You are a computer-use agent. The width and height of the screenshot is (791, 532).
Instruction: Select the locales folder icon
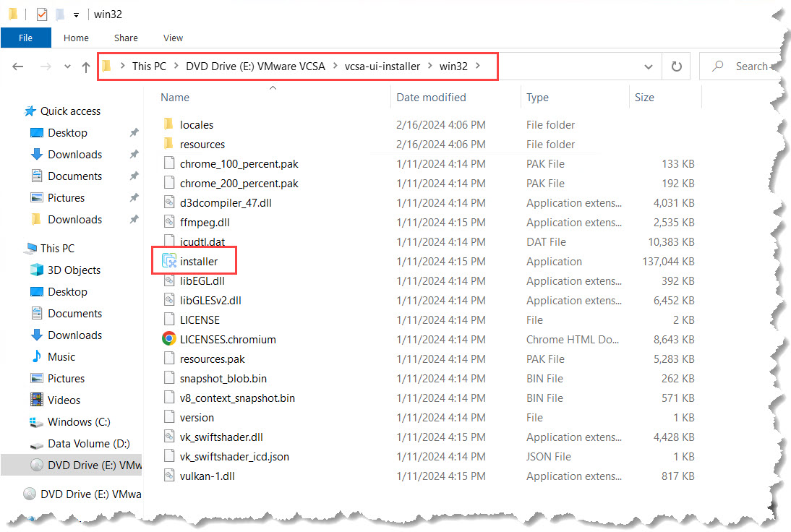pos(168,124)
